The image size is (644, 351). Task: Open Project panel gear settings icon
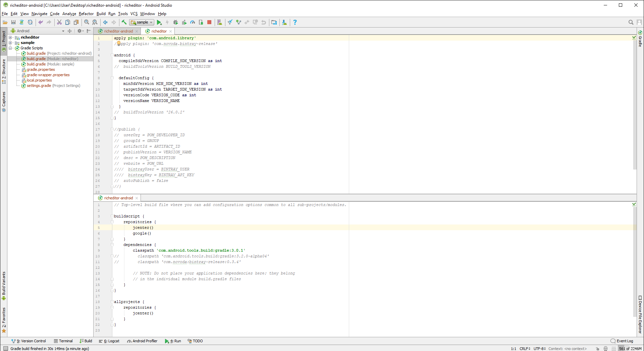click(80, 31)
